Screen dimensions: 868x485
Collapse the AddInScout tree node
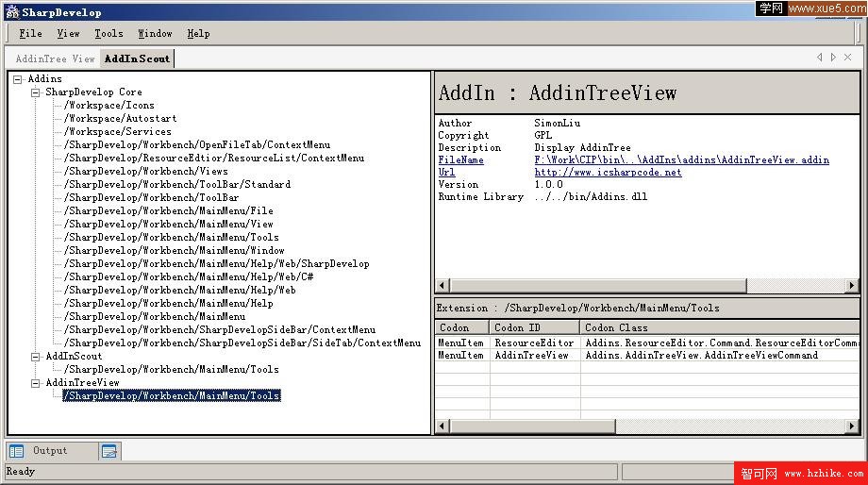36,357
